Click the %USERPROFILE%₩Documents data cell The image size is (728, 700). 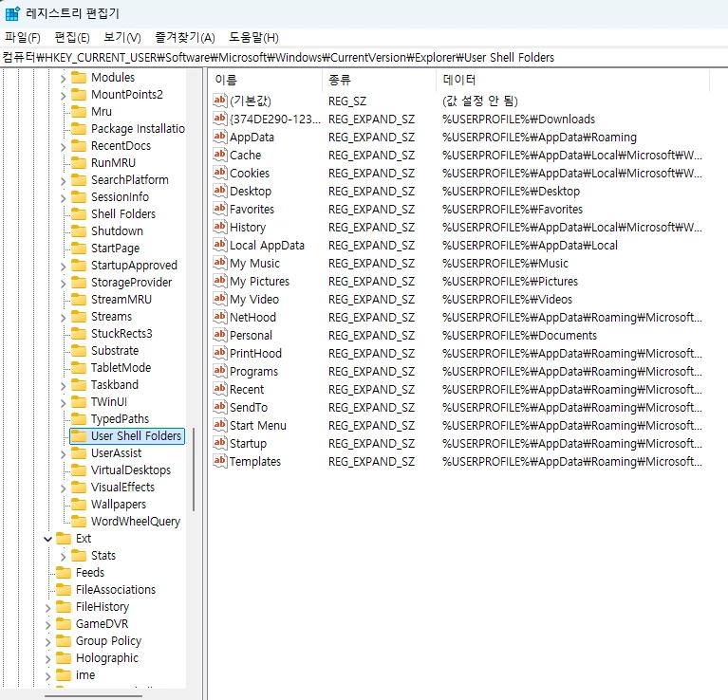519,336
